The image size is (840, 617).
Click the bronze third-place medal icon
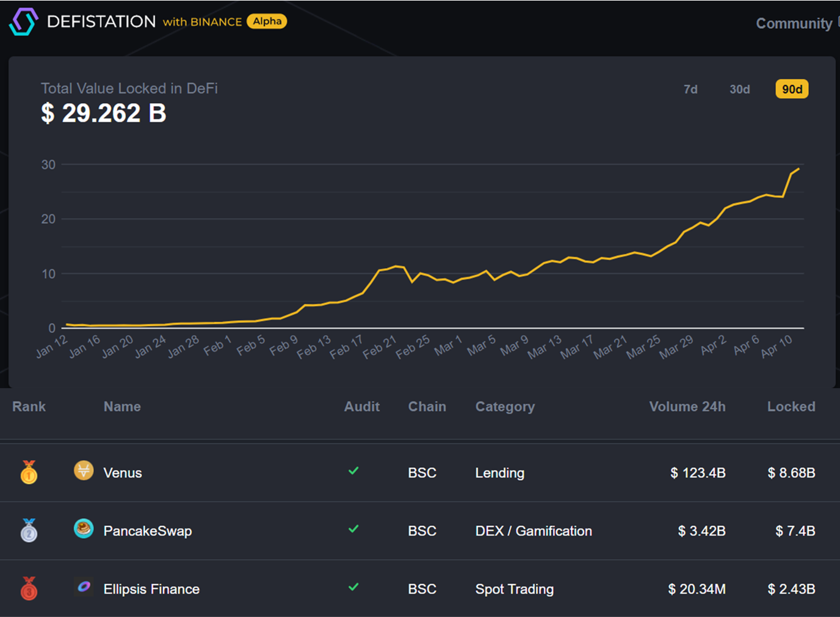click(x=29, y=588)
